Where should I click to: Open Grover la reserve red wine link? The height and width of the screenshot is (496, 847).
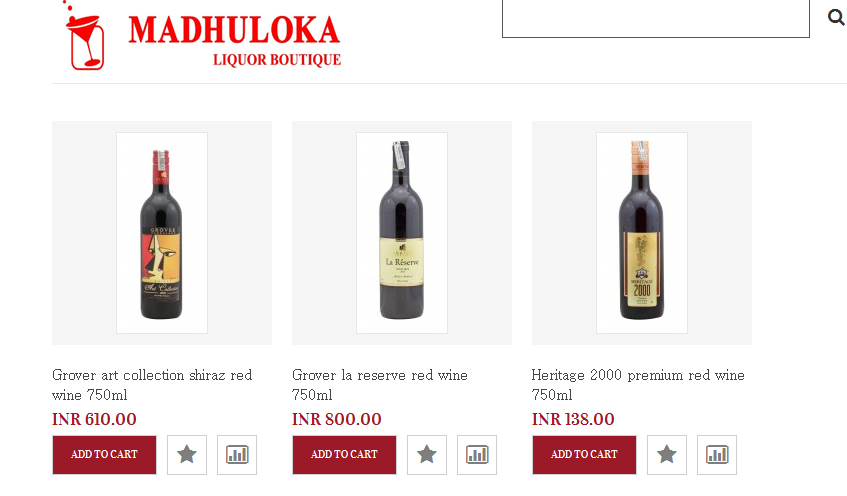[380, 385]
